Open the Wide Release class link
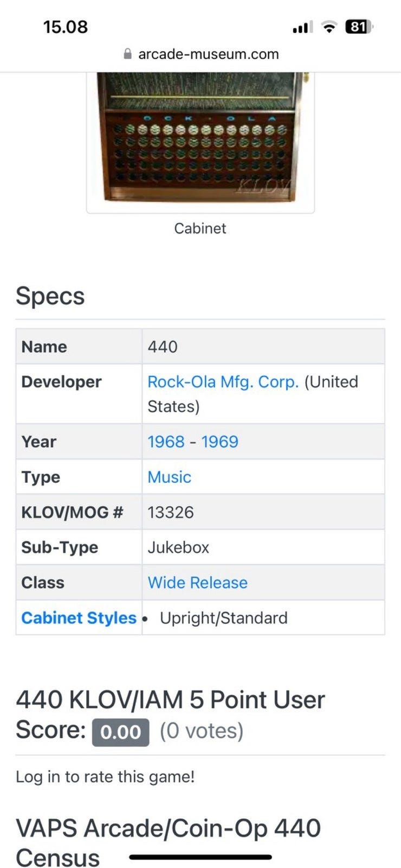Viewport: 401px width, 868px height. coord(197,583)
